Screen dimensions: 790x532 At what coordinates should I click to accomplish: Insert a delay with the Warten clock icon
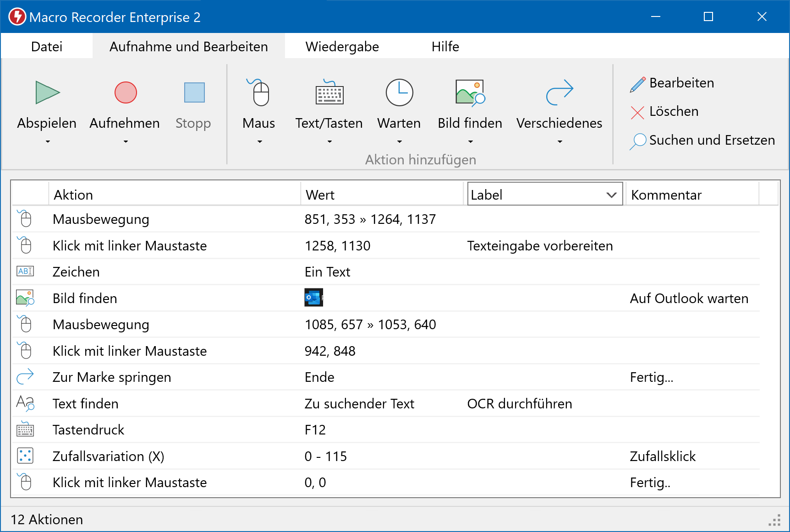[x=399, y=93]
